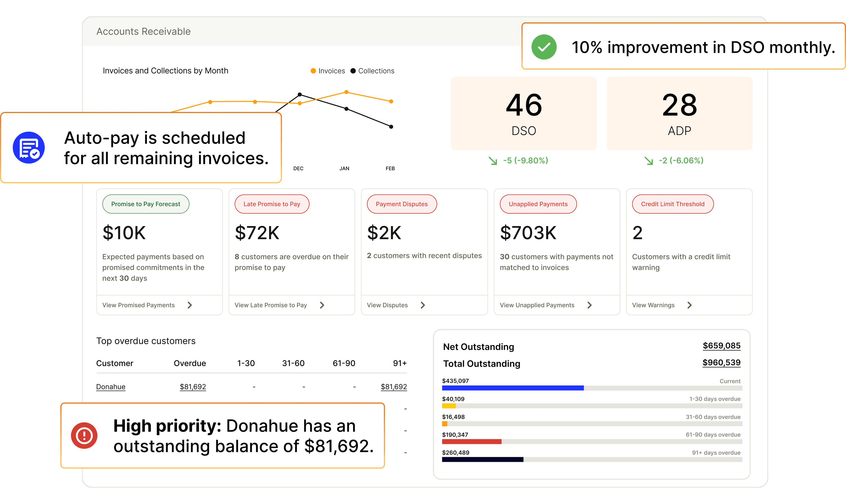Image resolution: width=846 pixels, height=504 pixels.
Task: Open the Donahue customer link
Action: tap(111, 386)
